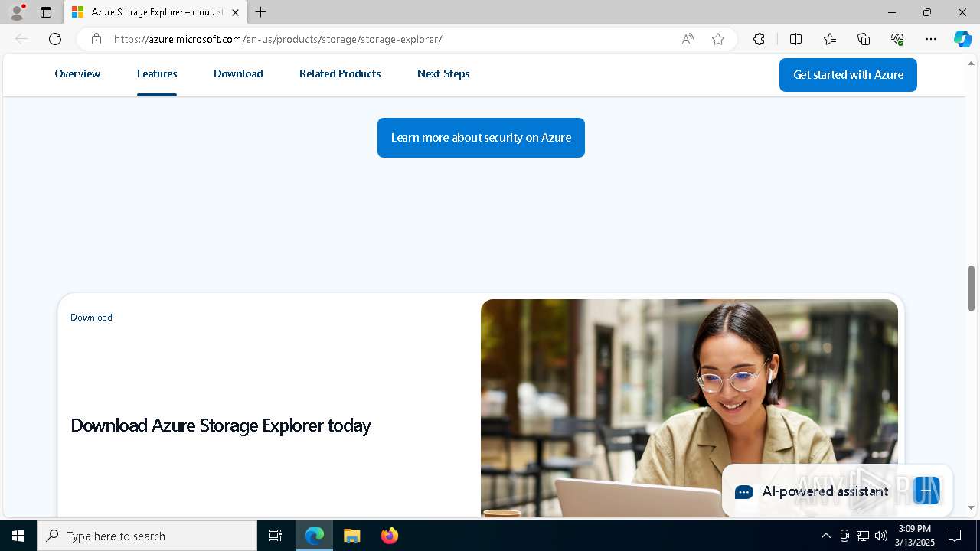Viewport: 980px width, 551px height.
Task: Open the AI-powered assistant chat
Action: [x=837, y=491]
